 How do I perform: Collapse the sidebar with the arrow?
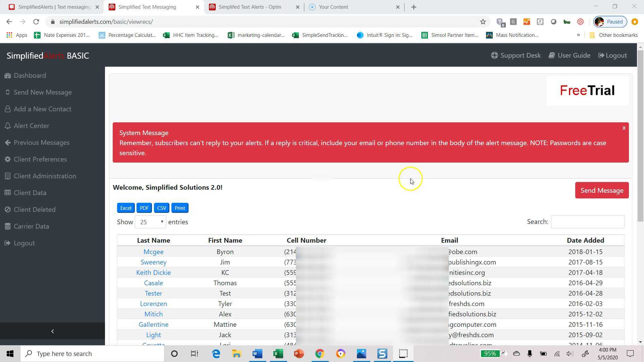point(52,331)
